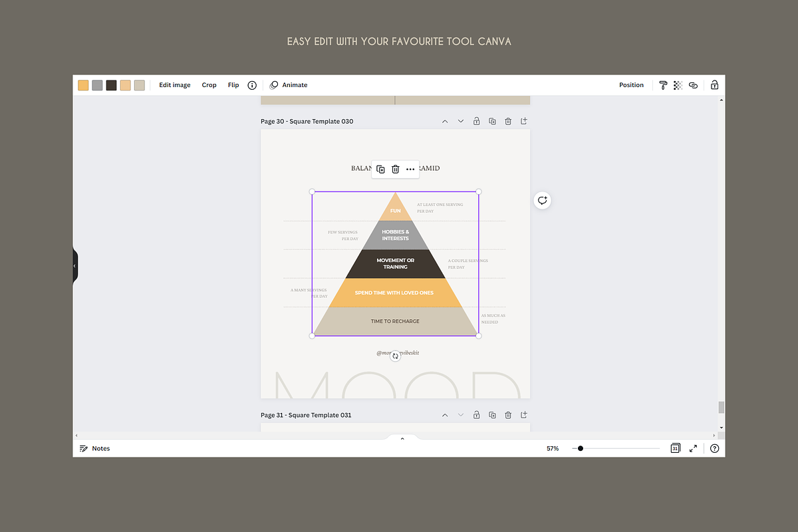798x532 pixels.
Task: Move Page 30 down with the chevron
Action: point(461,121)
